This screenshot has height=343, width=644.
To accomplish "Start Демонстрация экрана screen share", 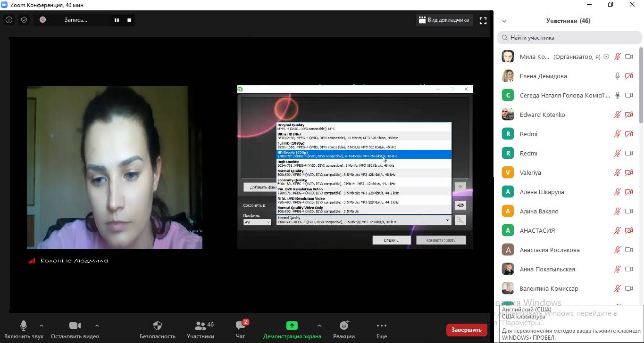I will tap(292, 329).
